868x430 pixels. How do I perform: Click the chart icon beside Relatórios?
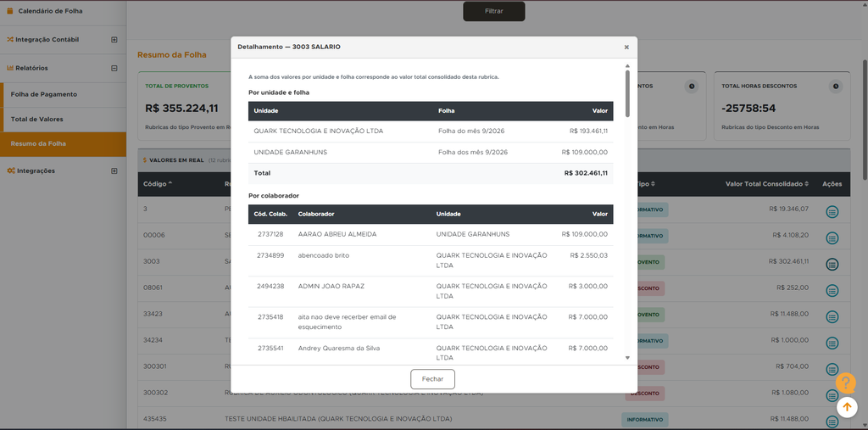click(10, 68)
